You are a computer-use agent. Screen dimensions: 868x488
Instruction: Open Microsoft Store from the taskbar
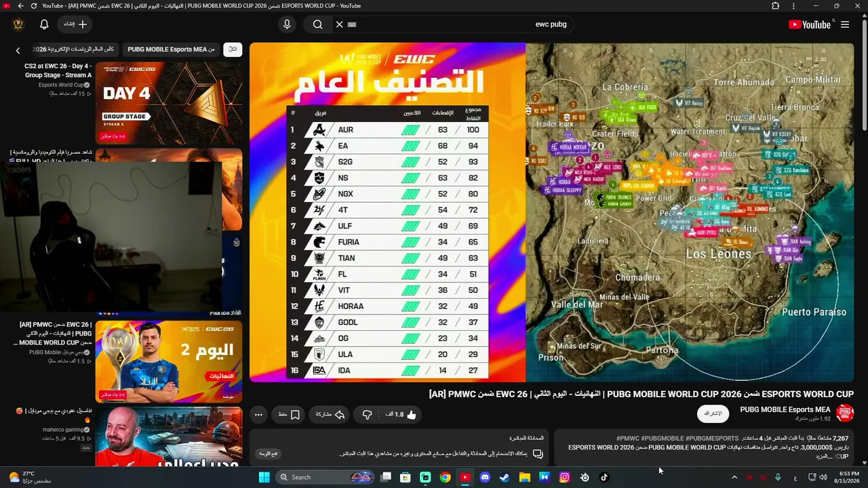(406, 477)
